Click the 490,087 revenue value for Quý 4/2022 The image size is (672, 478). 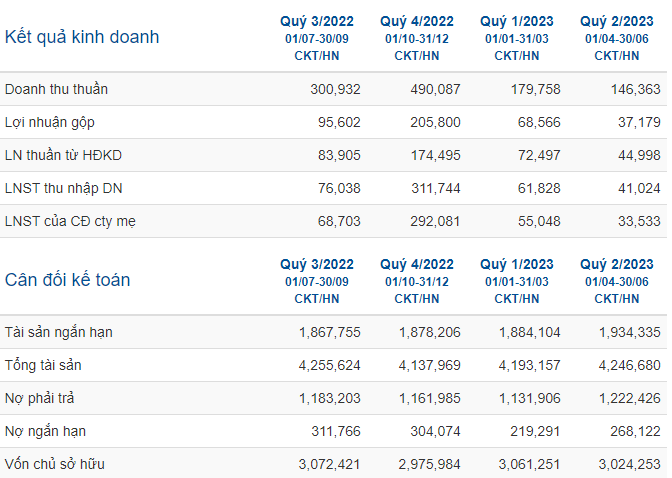(435, 89)
